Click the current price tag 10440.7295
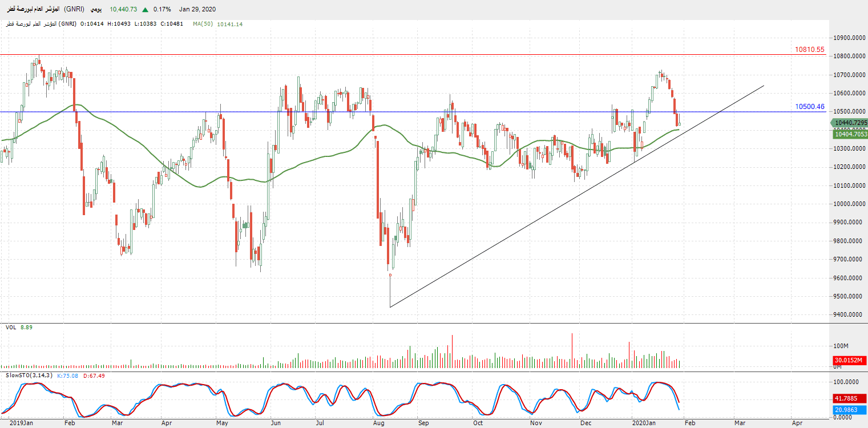868x428 pixels. pyautogui.click(x=850, y=123)
